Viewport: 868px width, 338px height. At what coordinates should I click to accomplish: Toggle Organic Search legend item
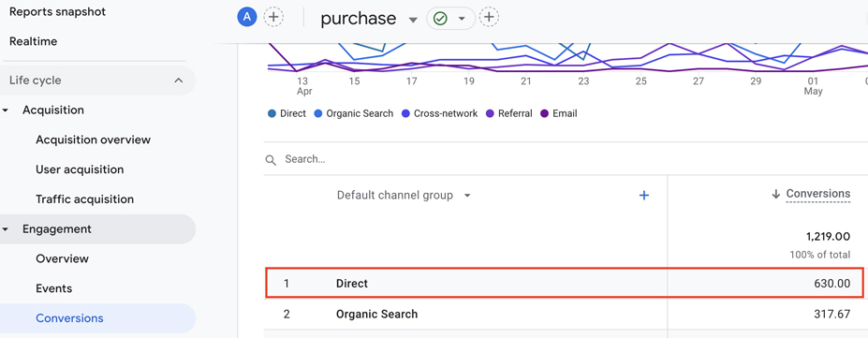(x=353, y=113)
